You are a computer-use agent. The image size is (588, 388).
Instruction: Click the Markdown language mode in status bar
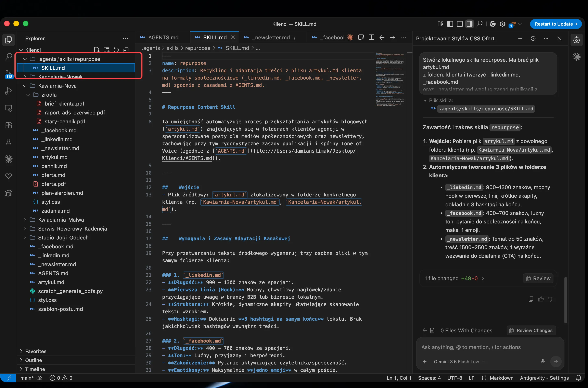501,378
